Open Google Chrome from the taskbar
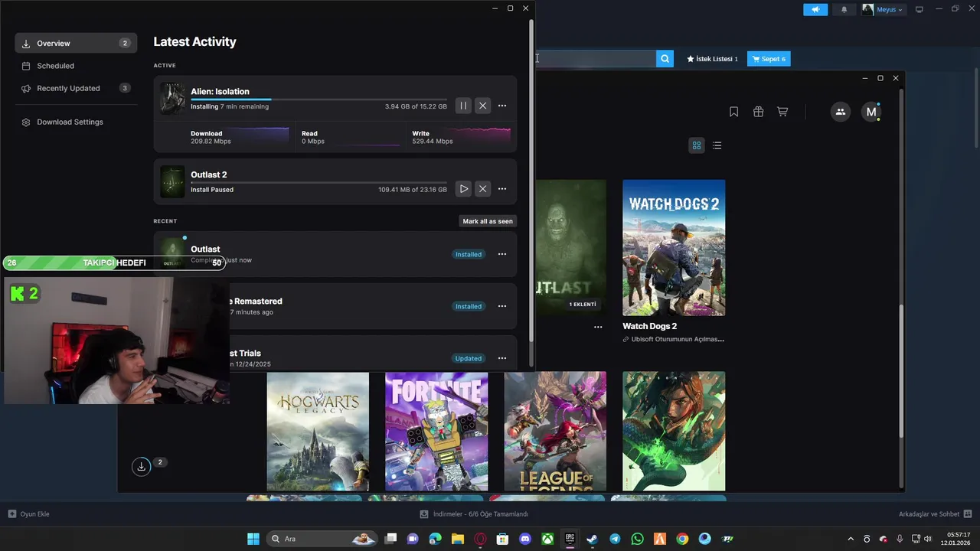Screen dimensions: 980x551 click(682, 539)
